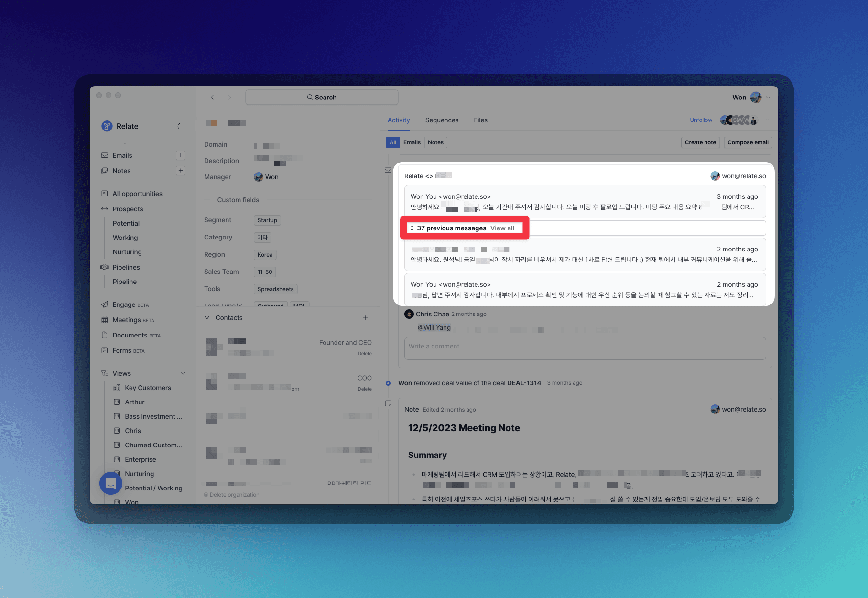This screenshot has width=868, height=598.
Task: Collapse the sidebar with the chevron beside Relate
Action: tap(179, 126)
